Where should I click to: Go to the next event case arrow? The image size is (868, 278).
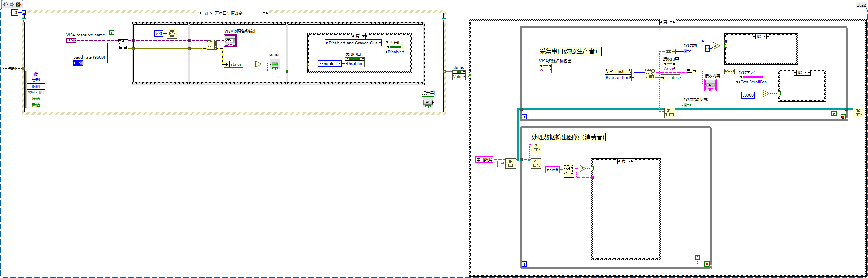coord(267,13)
